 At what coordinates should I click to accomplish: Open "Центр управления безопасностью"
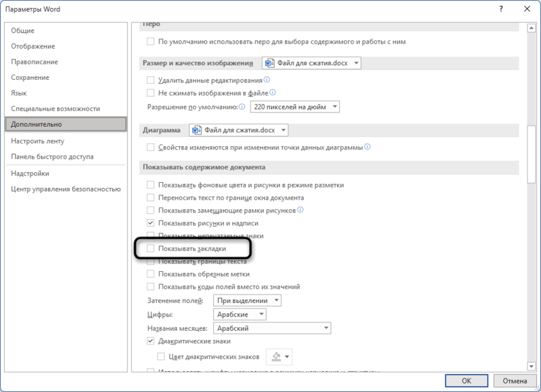pyautogui.click(x=66, y=189)
